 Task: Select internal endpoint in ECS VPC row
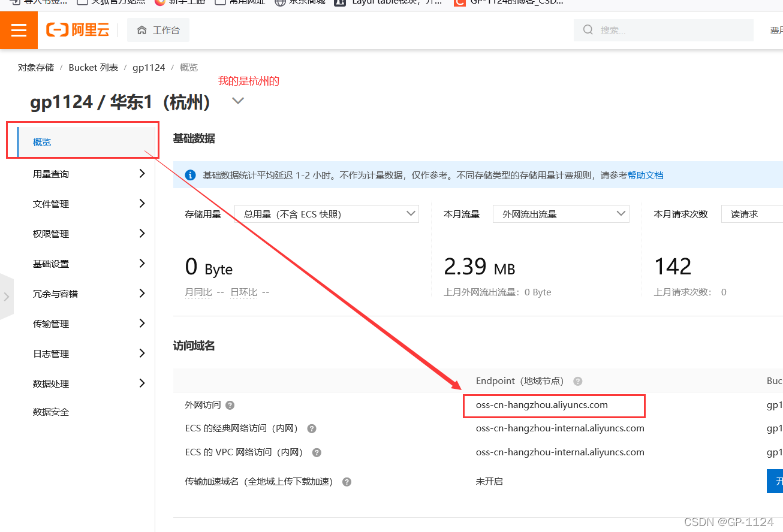560,452
